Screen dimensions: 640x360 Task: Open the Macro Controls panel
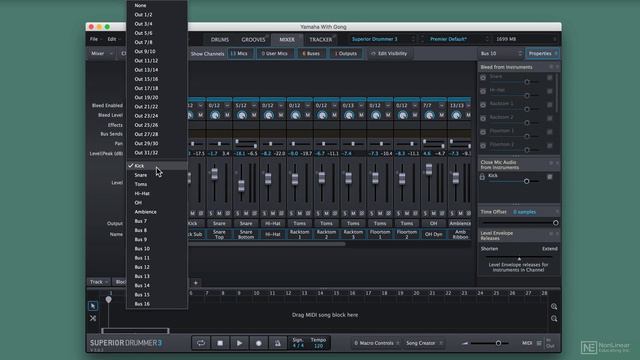pos(376,343)
